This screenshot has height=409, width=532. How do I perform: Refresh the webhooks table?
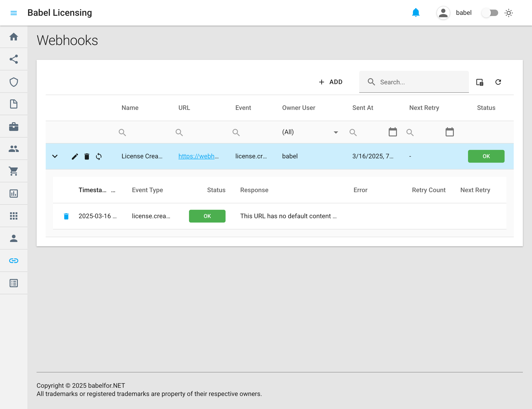498,82
